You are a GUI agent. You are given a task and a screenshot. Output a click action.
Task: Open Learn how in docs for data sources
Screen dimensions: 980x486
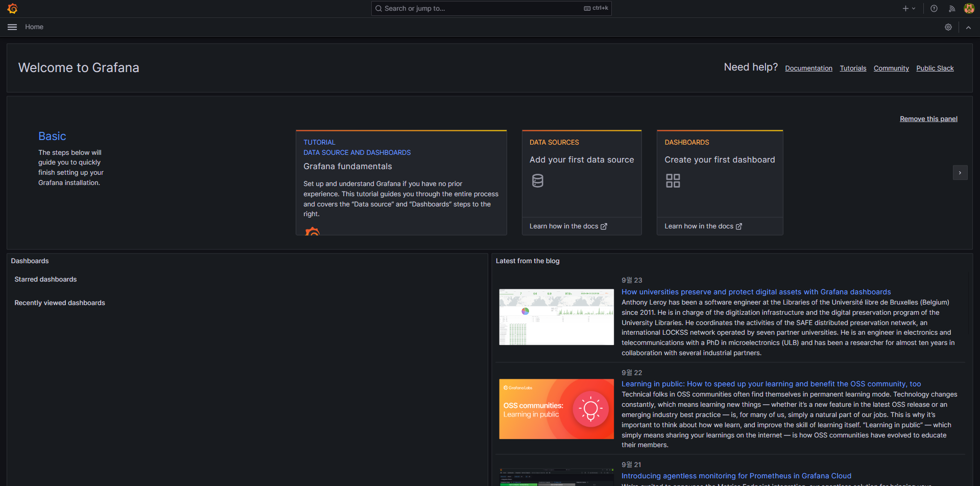click(x=568, y=226)
